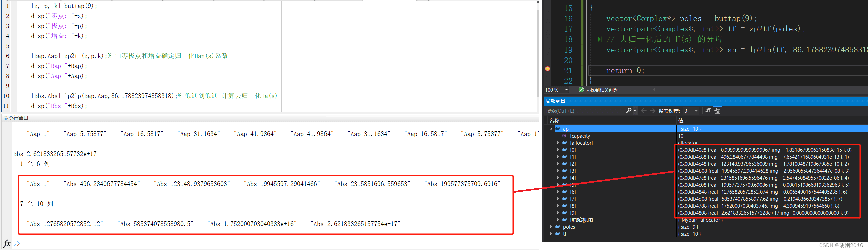This screenshot has width=868, height=251.
Task: Expand the poles variable node
Action: tap(551, 227)
